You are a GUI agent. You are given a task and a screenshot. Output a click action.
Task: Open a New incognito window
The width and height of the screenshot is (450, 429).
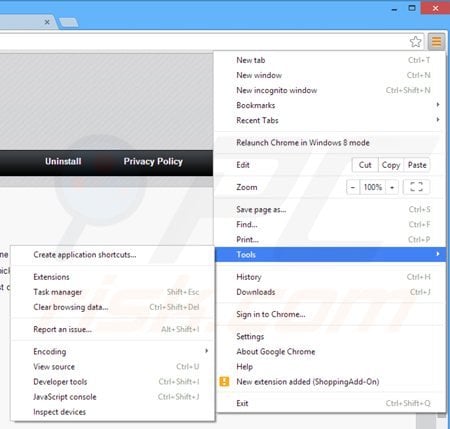pyautogui.click(x=330, y=90)
